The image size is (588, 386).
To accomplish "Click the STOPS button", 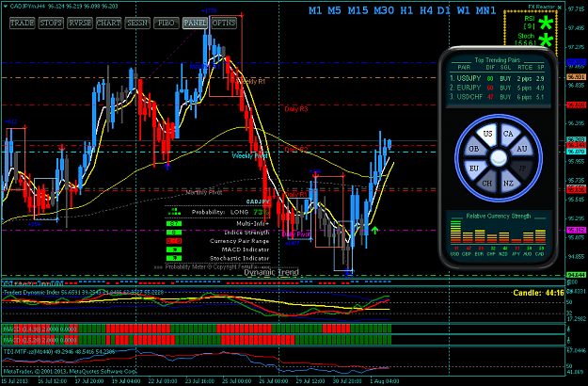I will [x=51, y=23].
